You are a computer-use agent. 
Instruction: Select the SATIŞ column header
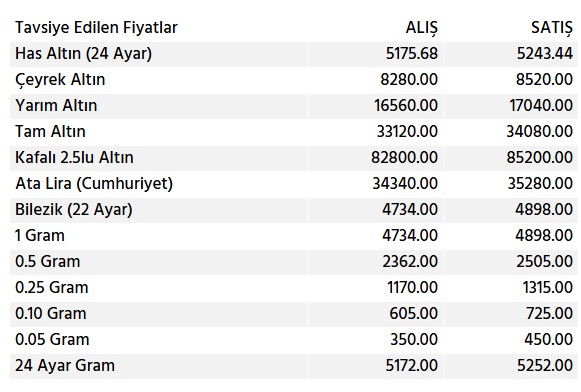[552, 28]
